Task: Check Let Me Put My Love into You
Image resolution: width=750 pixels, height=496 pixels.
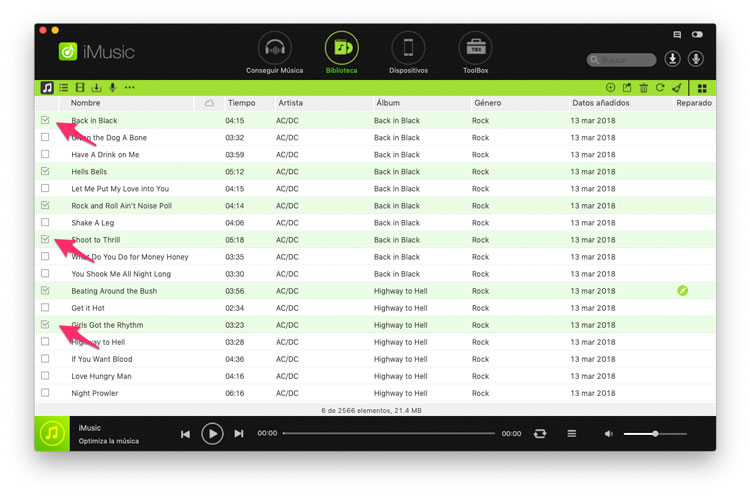Action: point(45,188)
